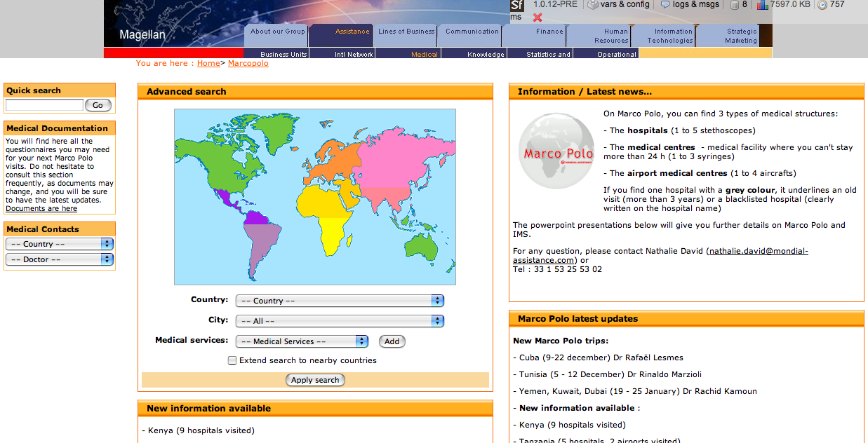Screen dimensions: 868x443
Task: Open Knowledge submenu item
Action: 474,53
